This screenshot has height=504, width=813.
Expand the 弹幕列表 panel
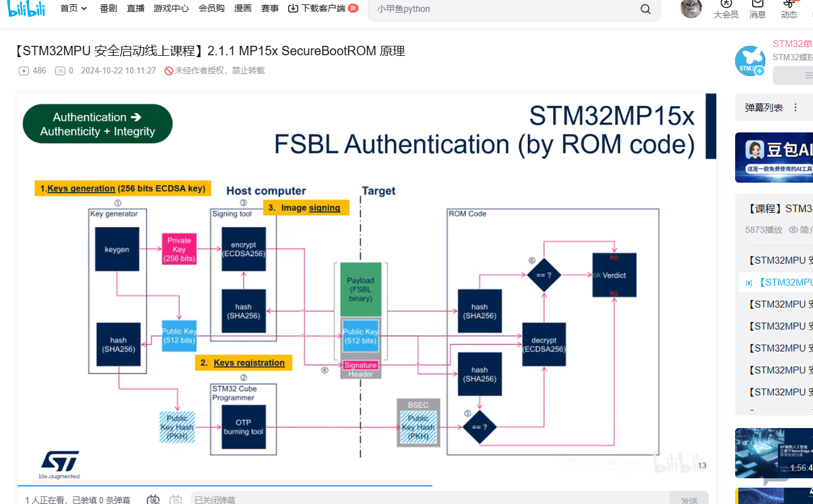pyautogui.click(x=764, y=108)
